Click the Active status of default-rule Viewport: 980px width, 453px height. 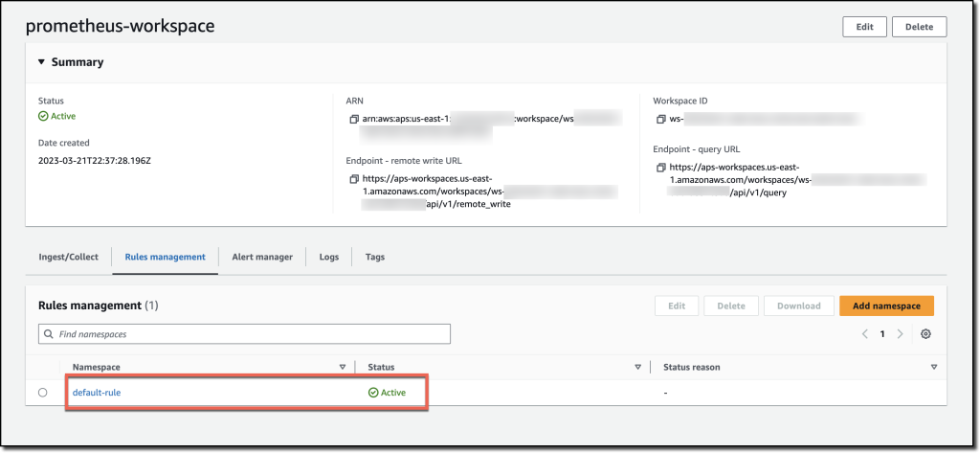pyautogui.click(x=387, y=393)
